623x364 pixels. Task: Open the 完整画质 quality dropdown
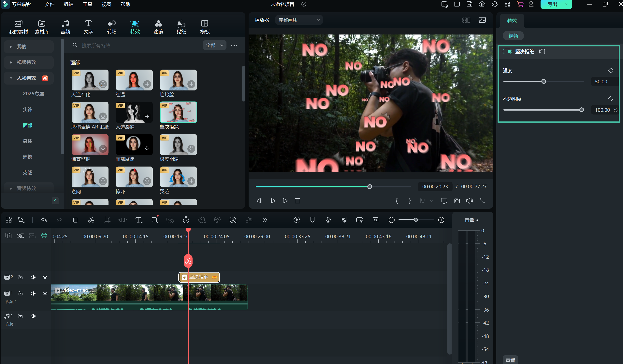[299, 20]
